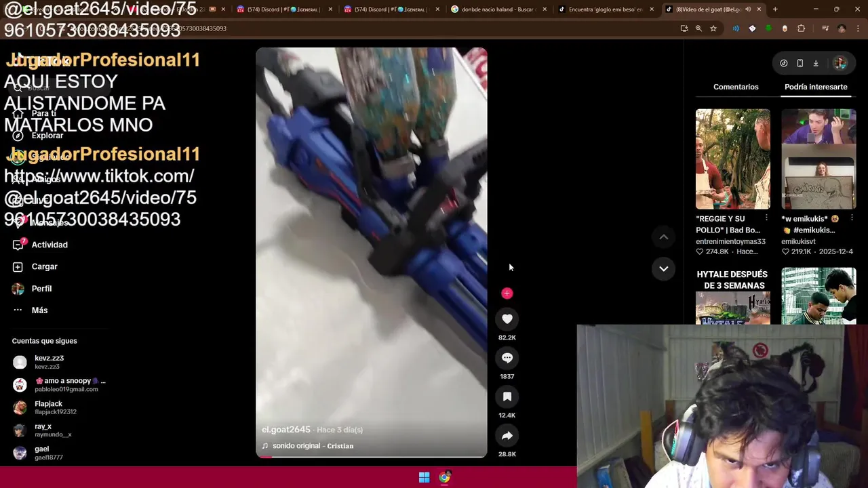Open sonido original - Cristian sound link

[x=313, y=446]
